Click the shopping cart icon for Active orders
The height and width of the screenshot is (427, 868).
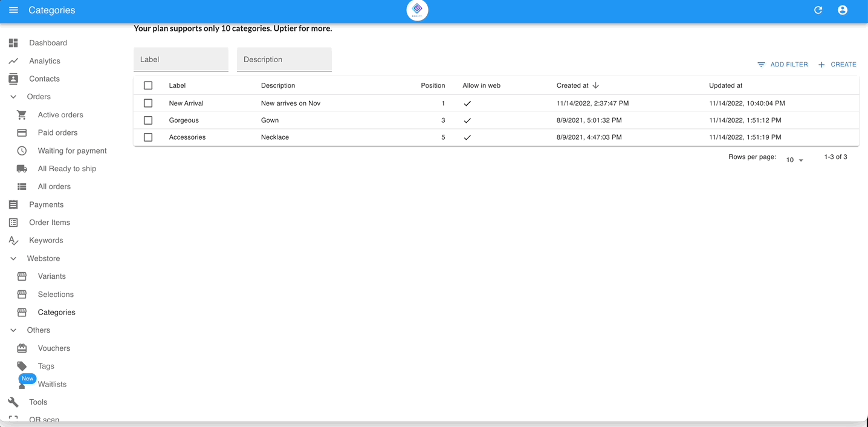(21, 114)
